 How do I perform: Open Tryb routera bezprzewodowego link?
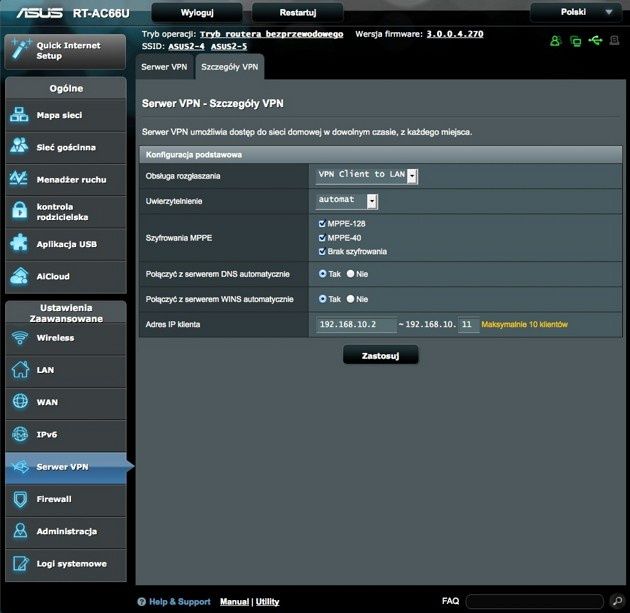point(272,34)
